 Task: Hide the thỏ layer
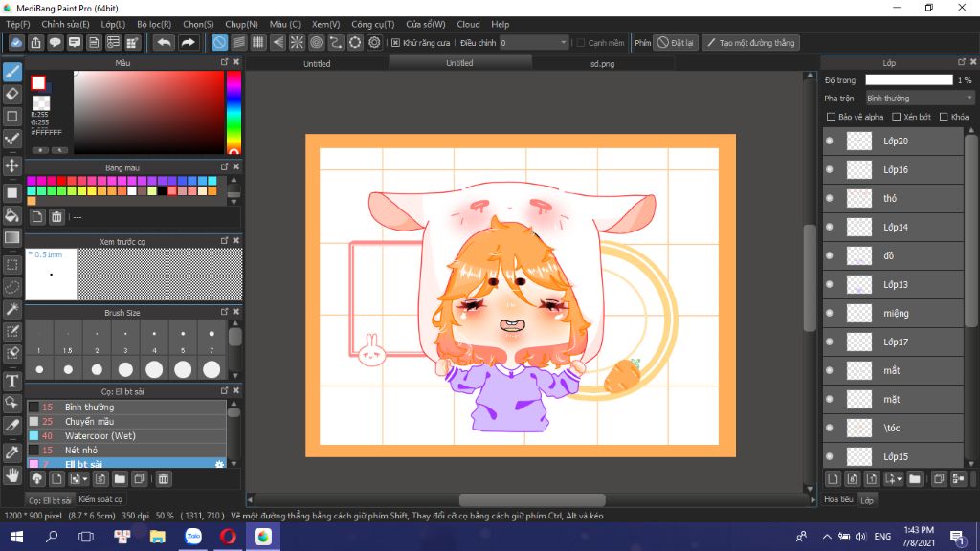pyautogui.click(x=830, y=199)
